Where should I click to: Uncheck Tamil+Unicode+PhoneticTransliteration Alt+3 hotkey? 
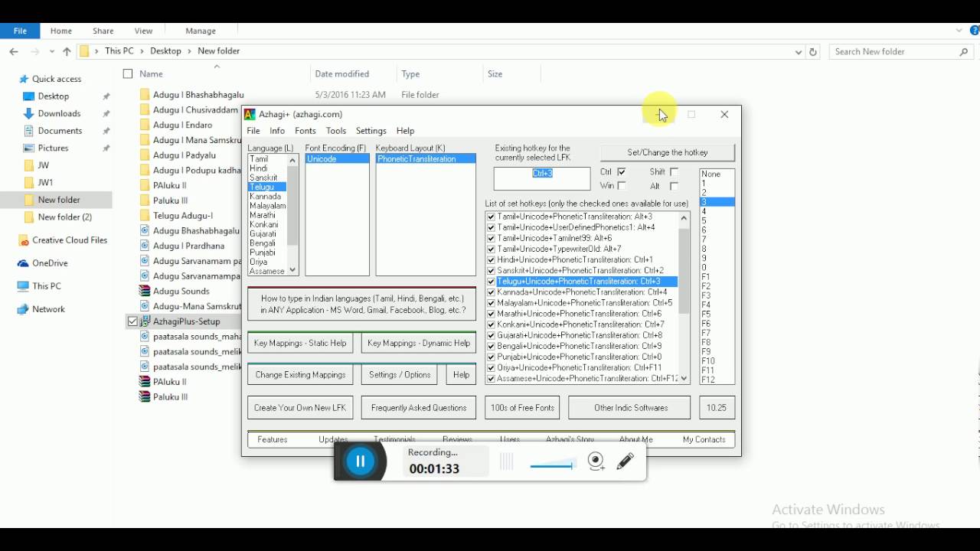coord(492,217)
